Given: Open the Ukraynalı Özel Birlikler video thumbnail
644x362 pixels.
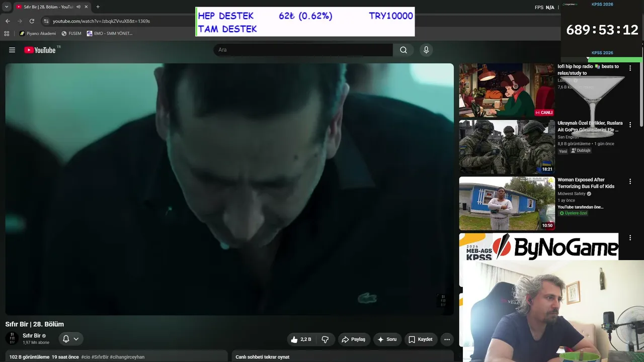Looking at the screenshot, I should 507,147.
